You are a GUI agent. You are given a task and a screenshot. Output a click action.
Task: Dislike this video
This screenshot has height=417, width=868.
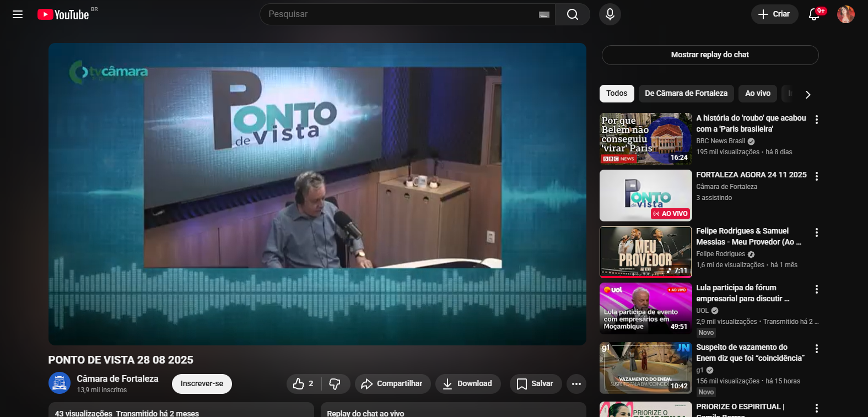pos(335,384)
